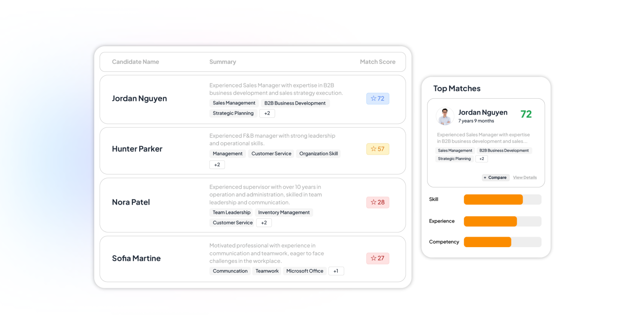Select candidate Hunter Parker
Screen dimensions: 644x325
click(137, 149)
